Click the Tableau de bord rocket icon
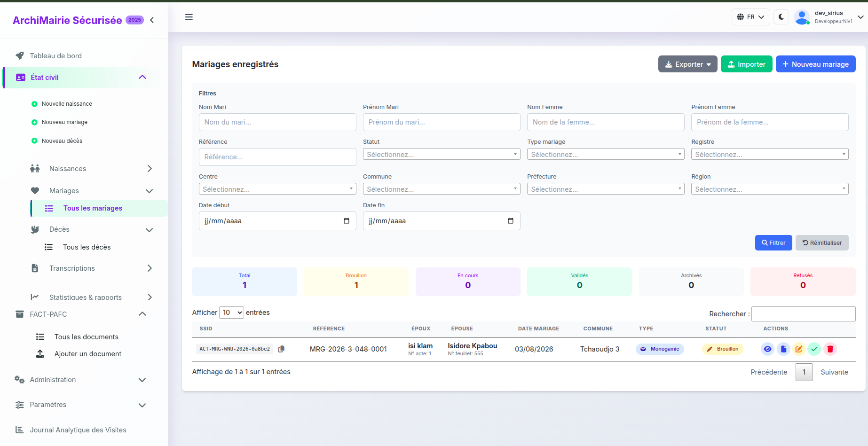This screenshot has width=868, height=446. tap(20, 55)
